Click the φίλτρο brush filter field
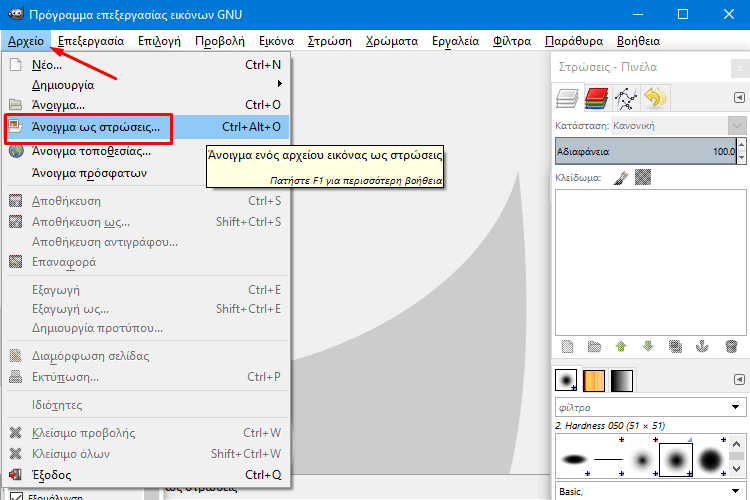Viewport: 750px width, 500px height. click(x=641, y=407)
